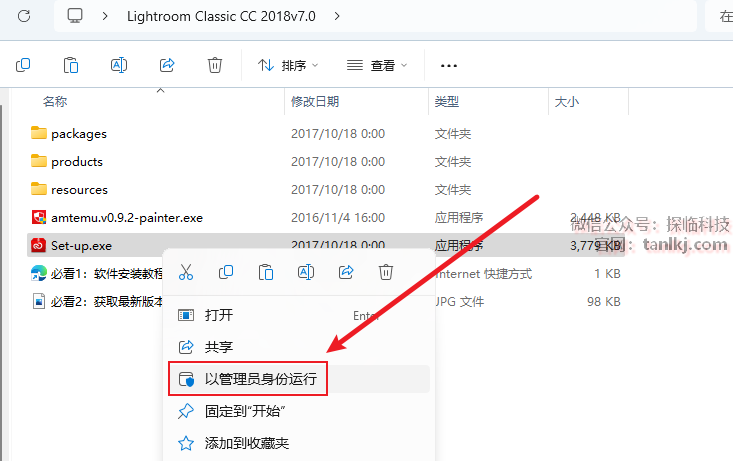
Task: Click the toolbar rename icon
Action: (119, 65)
